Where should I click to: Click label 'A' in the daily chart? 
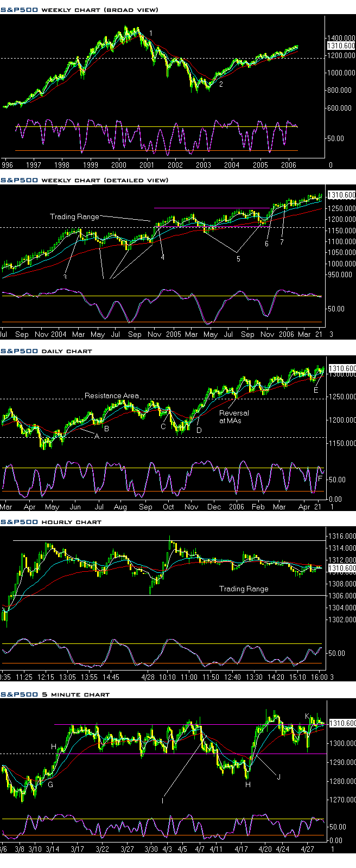click(97, 436)
